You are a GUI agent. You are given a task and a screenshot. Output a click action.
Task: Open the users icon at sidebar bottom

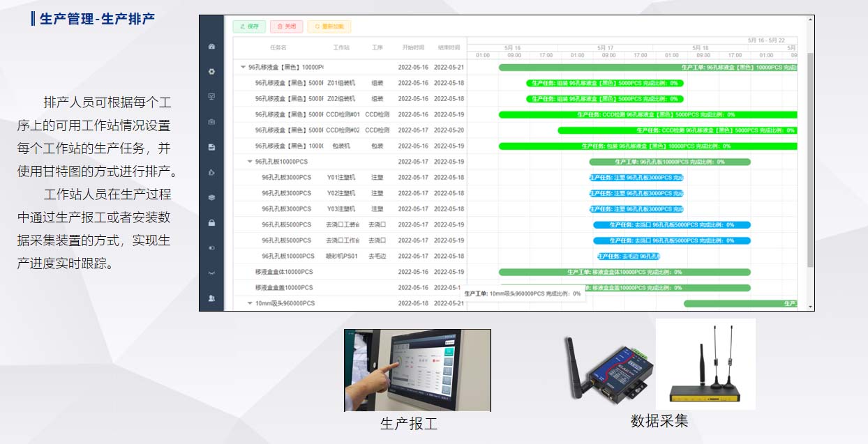tap(211, 298)
